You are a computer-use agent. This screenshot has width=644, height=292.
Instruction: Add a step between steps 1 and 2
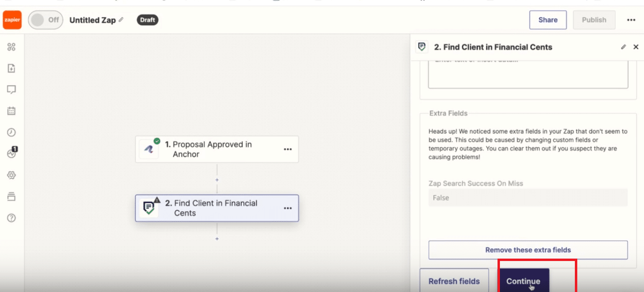coord(217,180)
